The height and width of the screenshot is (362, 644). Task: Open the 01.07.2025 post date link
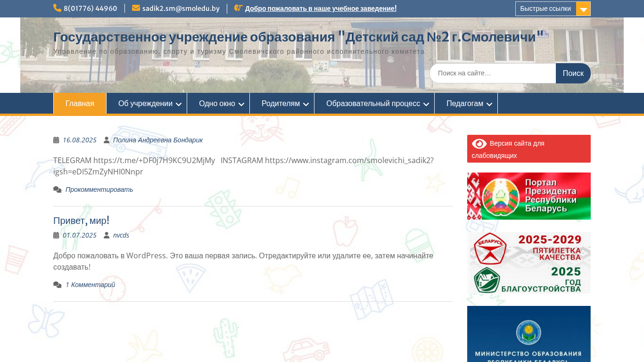tap(80, 235)
